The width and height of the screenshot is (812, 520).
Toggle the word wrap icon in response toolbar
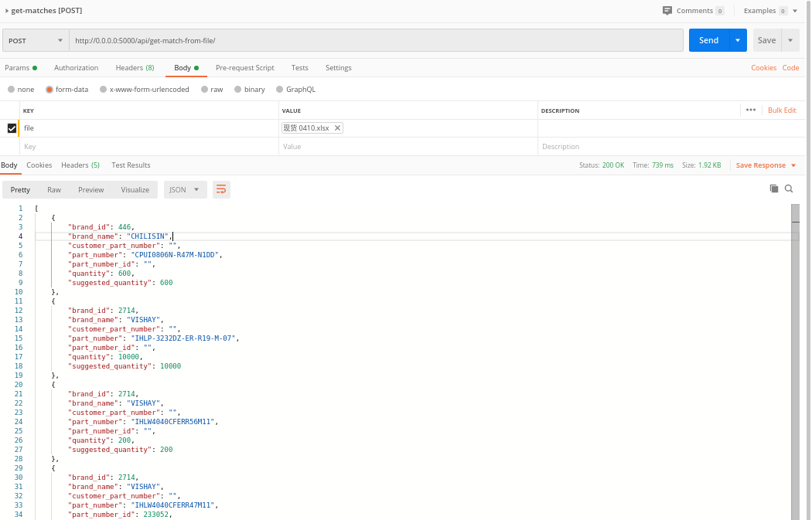click(221, 189)
